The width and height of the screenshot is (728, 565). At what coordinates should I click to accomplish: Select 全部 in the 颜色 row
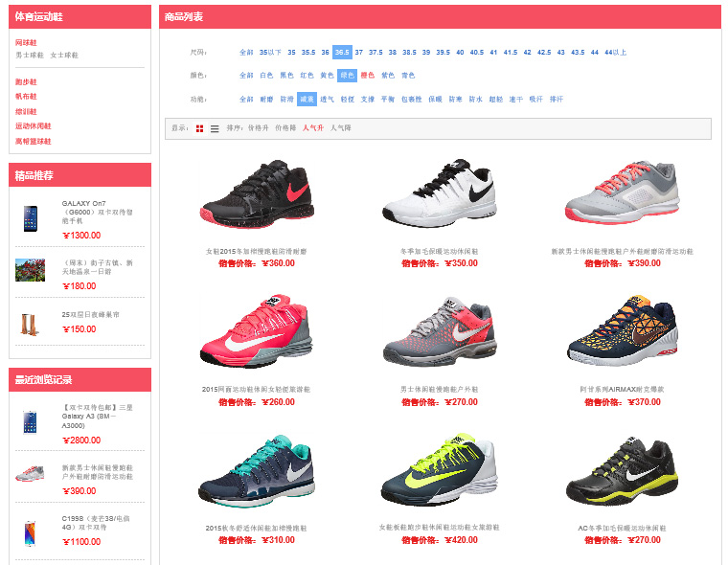click(x=246, y=76)
